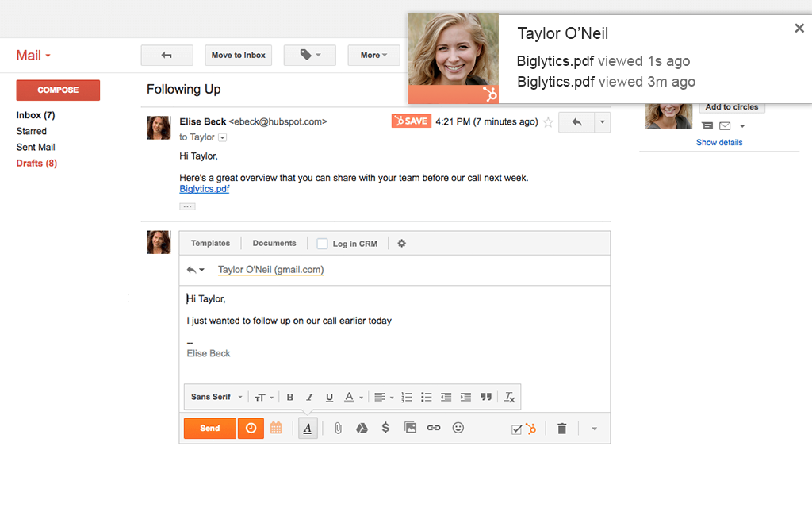Open the contact card chat icon

click(707, 126)
